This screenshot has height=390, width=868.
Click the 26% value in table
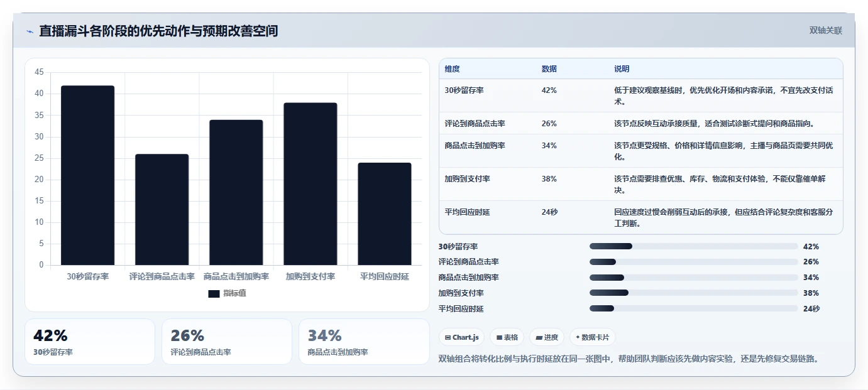[549, 124]
